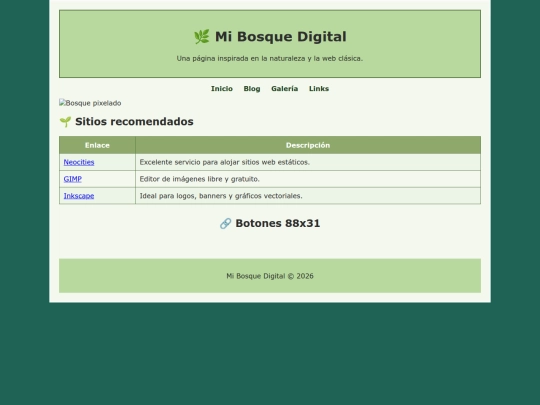This screenshot has width=540, height=405.
Task: Select the text 'Editor de imágenes libre y gratuito.'
Action: click(x=199, y=179)
